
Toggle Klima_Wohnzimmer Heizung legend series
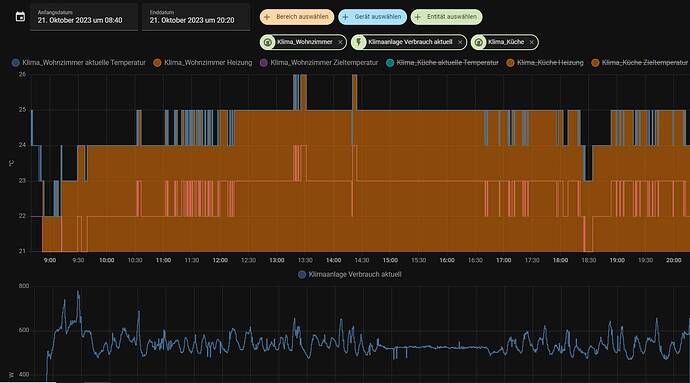tap(203, 63)
